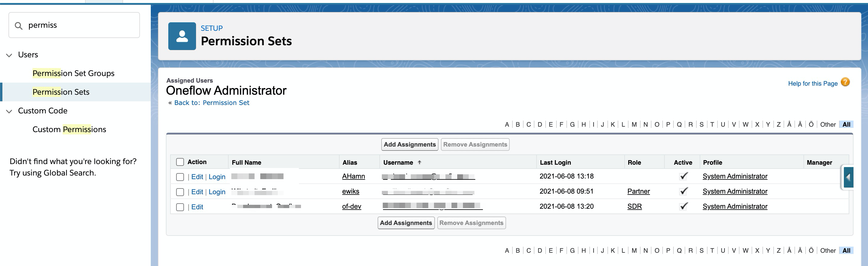Toggle the select-all Action checkbox
This screenshot has width=868, height=266.
point(180,162)
